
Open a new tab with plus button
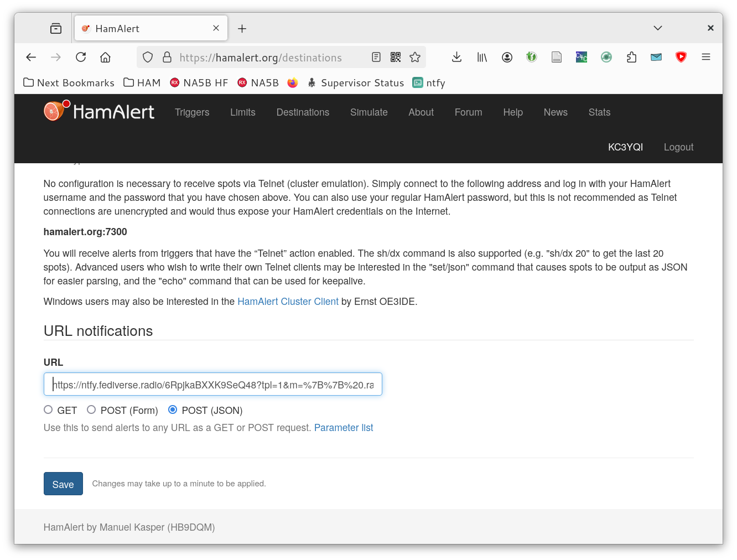pyautogui.click(x=242, y=28)
